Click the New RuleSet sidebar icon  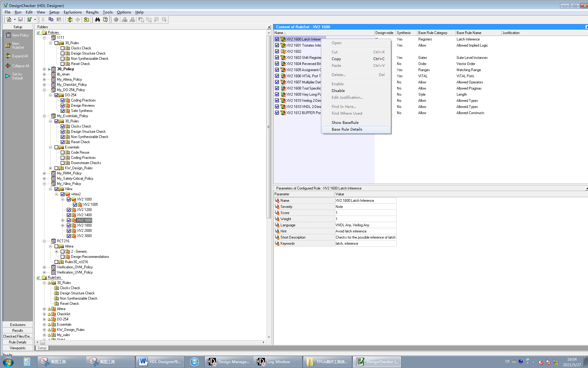(x=8, y=45)
